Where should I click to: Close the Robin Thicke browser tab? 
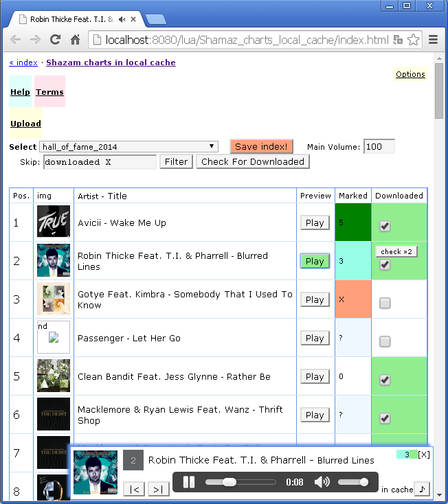pyautogui.click(x=133, y=19)
